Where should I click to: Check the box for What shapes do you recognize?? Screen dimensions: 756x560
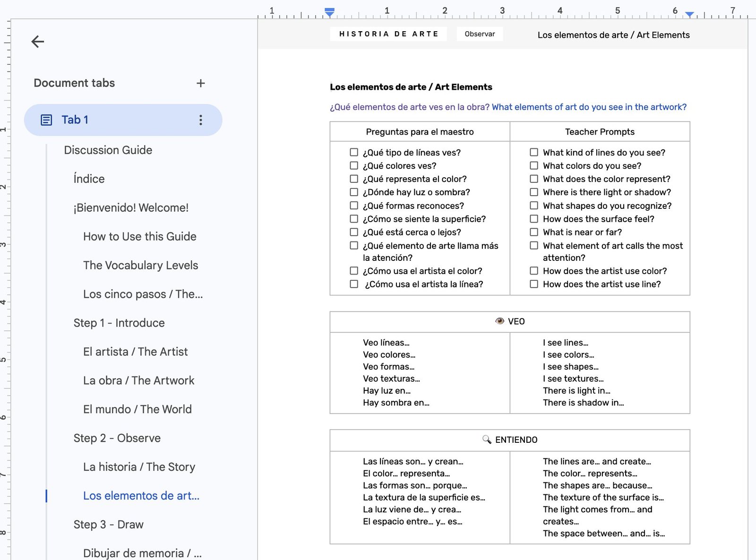pyautogui.click(x=534, y=205)
